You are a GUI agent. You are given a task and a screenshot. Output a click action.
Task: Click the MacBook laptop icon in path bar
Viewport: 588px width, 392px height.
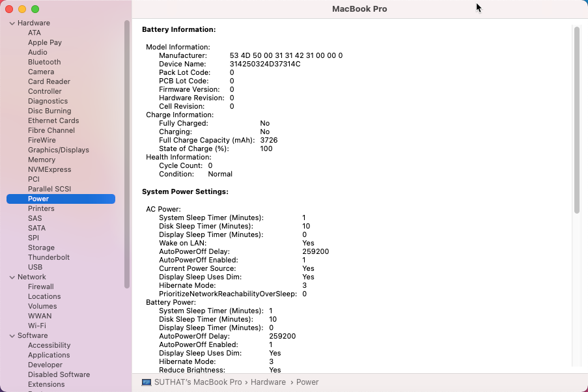tap(147, 382)
